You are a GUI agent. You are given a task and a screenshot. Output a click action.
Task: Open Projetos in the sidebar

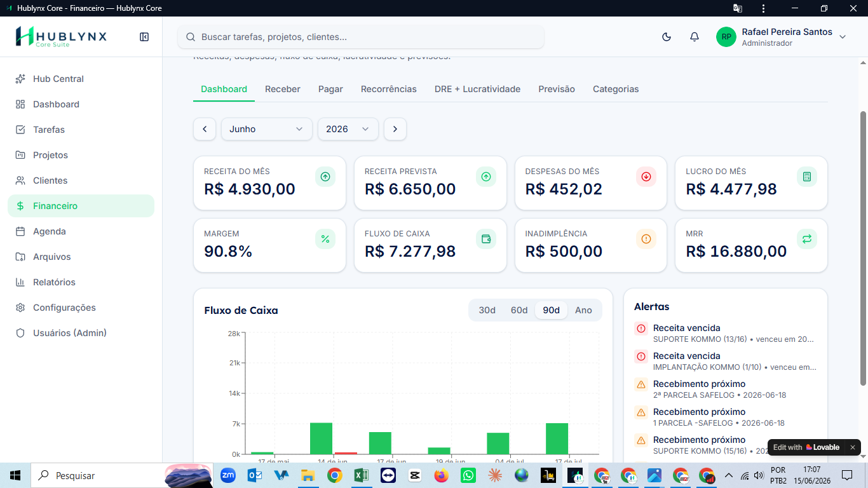(81, 155)
